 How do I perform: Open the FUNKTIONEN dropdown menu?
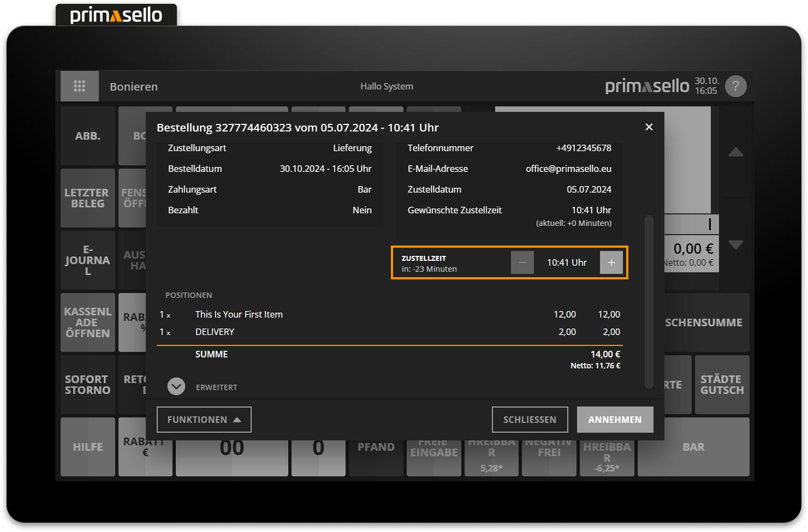point(204,420)
